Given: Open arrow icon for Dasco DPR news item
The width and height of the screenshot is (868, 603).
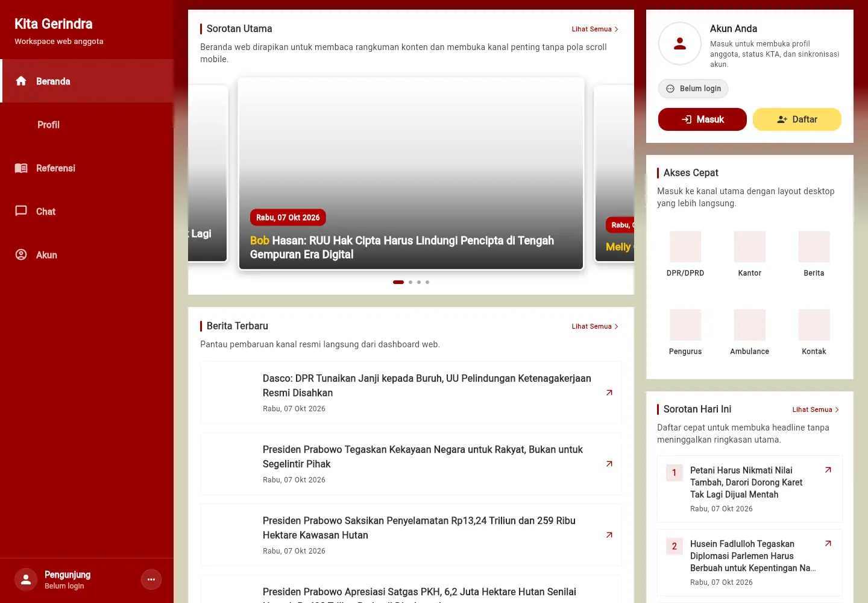Looking at the screenshot, I should [609, 393].
